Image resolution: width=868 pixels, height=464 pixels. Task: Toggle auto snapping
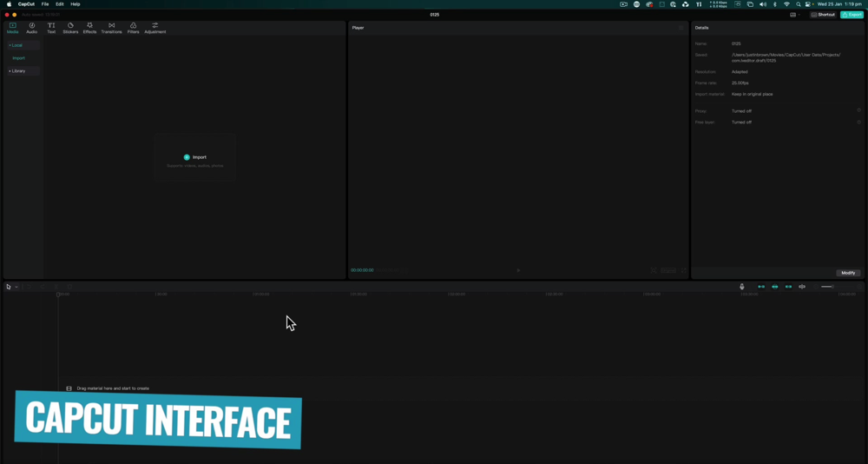click(x=775, y=287)
